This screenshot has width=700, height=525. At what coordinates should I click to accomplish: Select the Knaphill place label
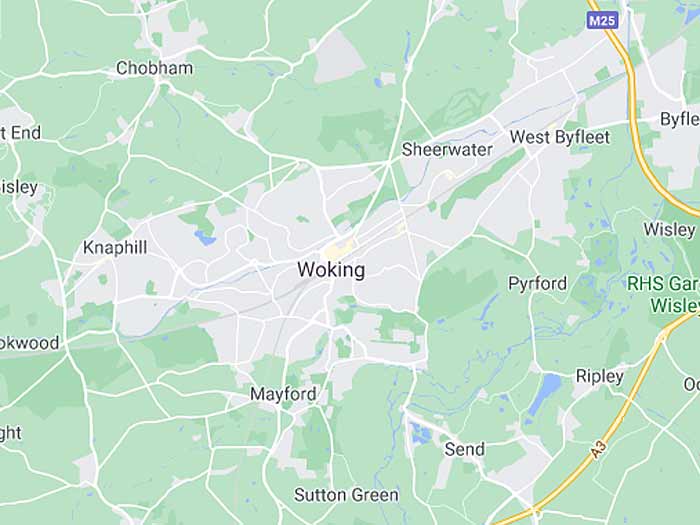tap(115, 247)
